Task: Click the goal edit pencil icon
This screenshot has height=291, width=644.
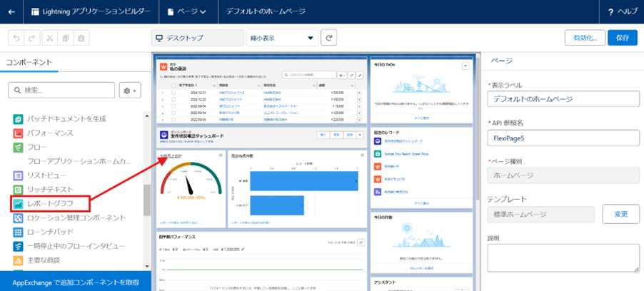Action: 243,249
